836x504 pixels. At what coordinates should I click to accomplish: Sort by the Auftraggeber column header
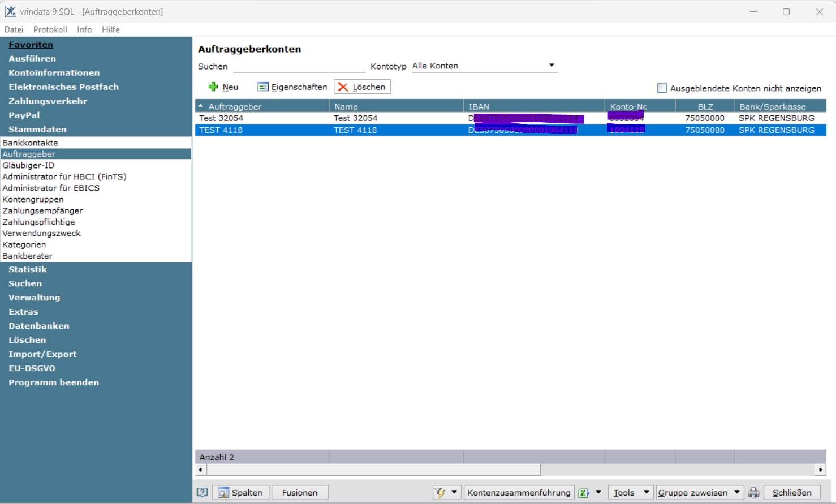[262, 106]
